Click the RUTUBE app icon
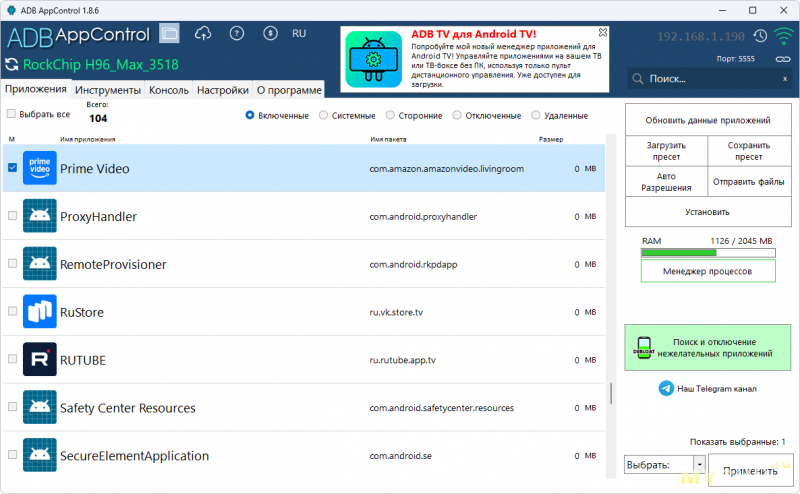The width and height of the screenshot is (800, 494). click(x=40, y=359)
